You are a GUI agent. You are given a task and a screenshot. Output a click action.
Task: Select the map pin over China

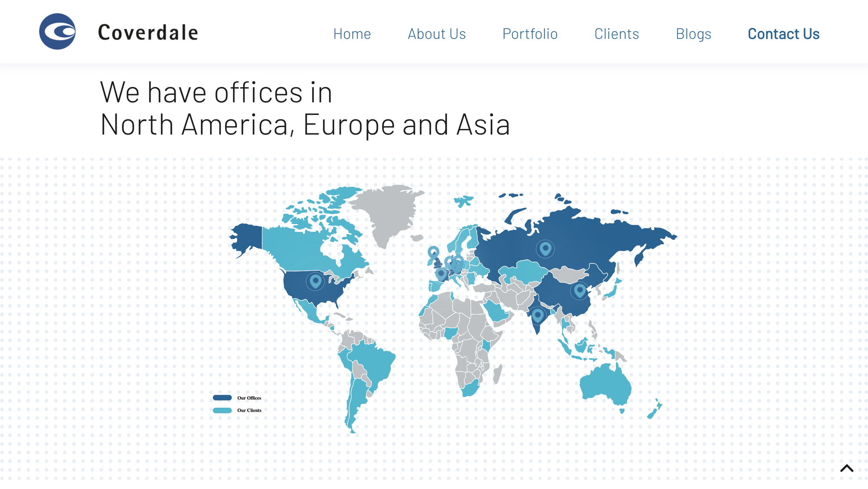(579, 290)
